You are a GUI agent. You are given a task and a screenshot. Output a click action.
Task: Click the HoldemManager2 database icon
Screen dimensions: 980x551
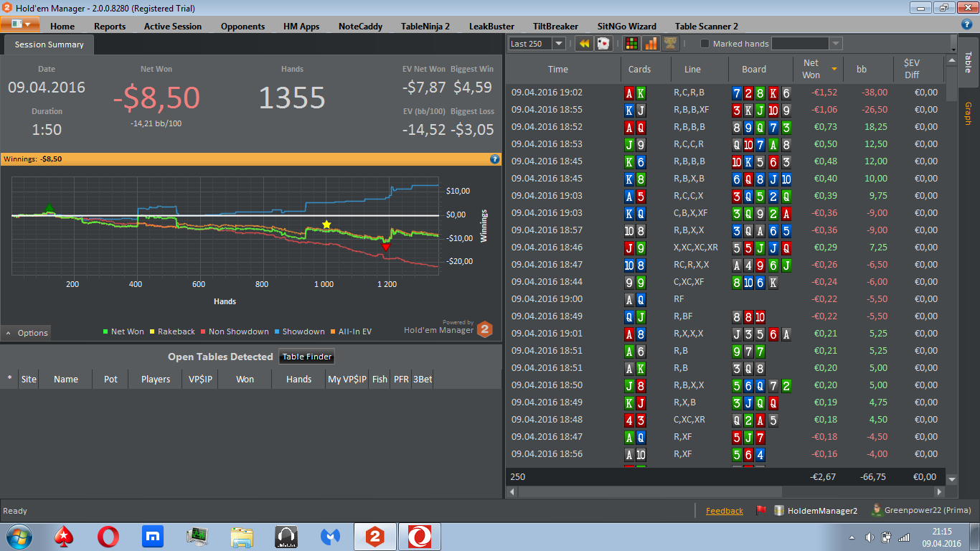tap(779, 511)
